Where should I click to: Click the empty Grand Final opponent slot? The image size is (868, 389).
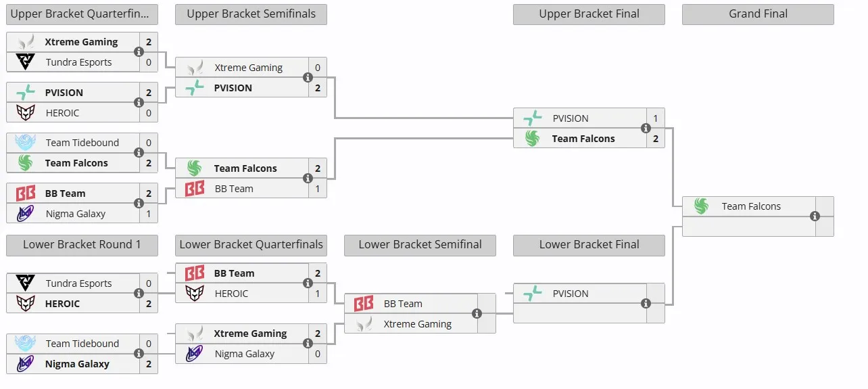[748, 227]
